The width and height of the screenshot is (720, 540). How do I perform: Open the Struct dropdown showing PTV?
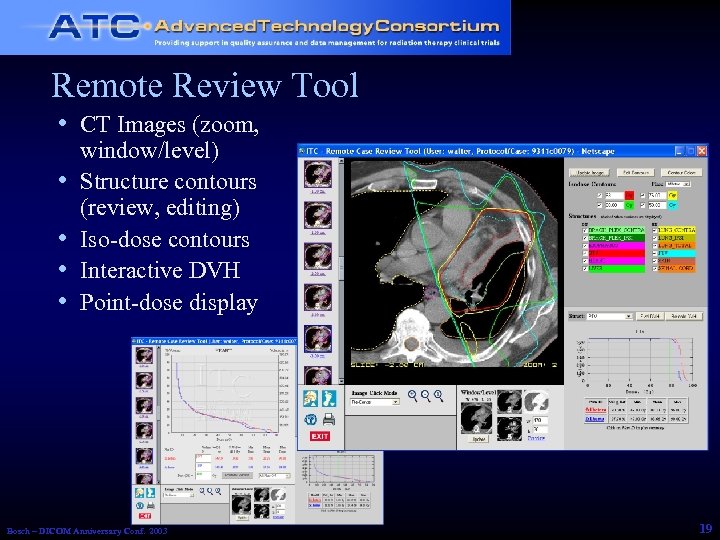click(x=609, y=316)
